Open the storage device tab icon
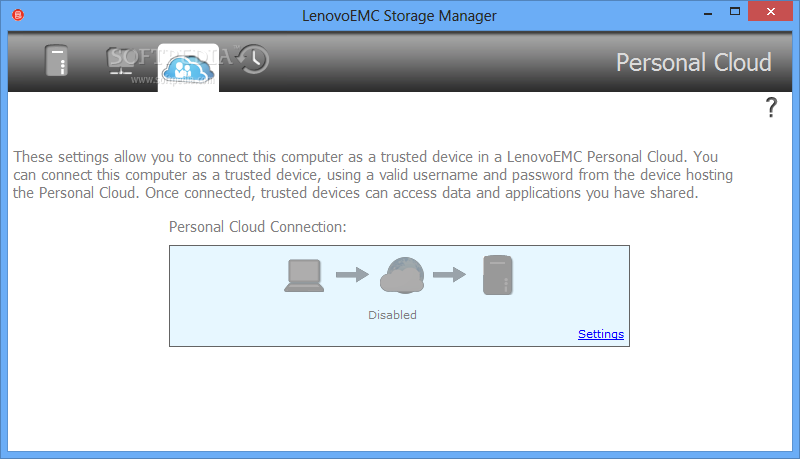 tap(57, 61)
